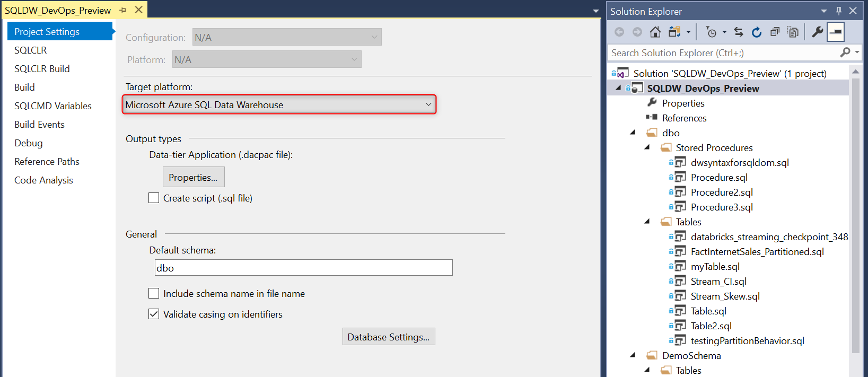Pin the Solution Explorer panel
The height and width of the screenshot is (377, 868).
(839, 11)
